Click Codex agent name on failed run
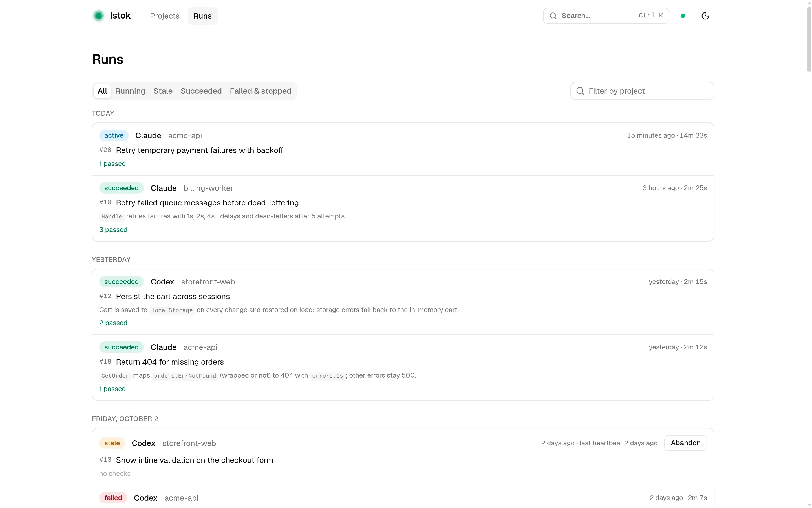Screen dimensions: 812x508 (145, 498)
